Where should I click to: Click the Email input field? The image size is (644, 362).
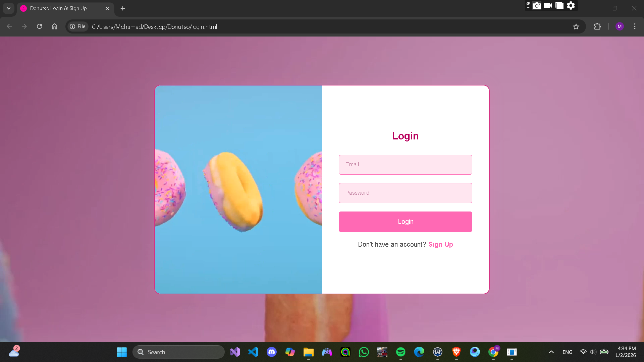click(405, 165)
